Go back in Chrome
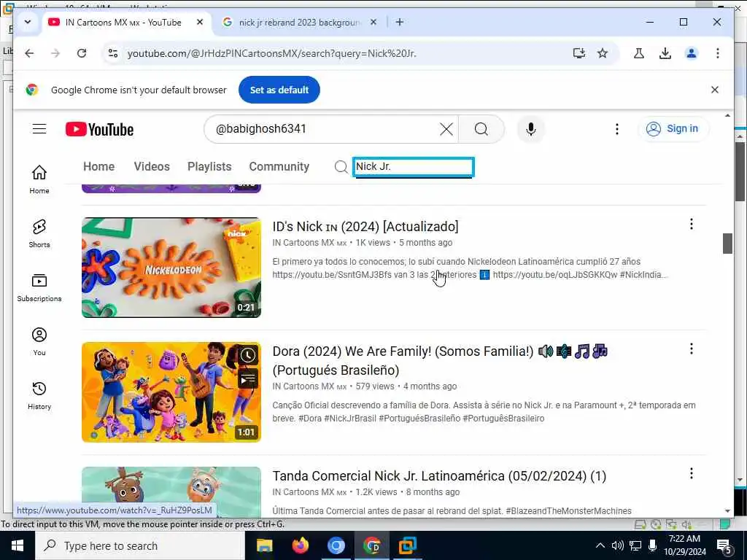747x560 pixels. coord(29,53)
